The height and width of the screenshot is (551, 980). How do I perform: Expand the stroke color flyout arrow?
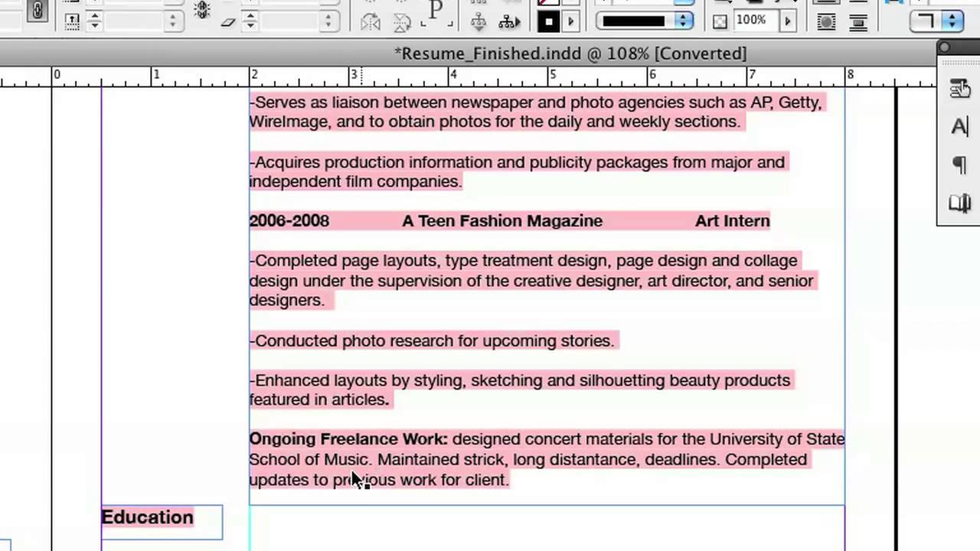570,21
